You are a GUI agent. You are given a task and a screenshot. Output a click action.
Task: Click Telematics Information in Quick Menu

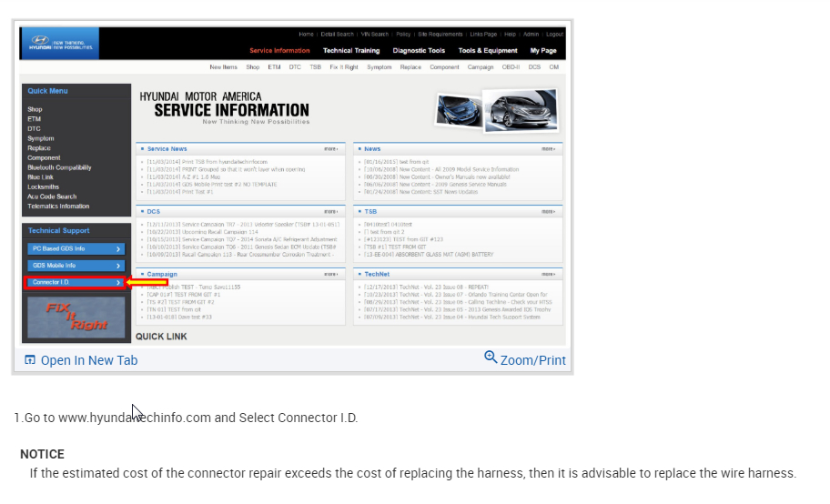tap(58, 207)
